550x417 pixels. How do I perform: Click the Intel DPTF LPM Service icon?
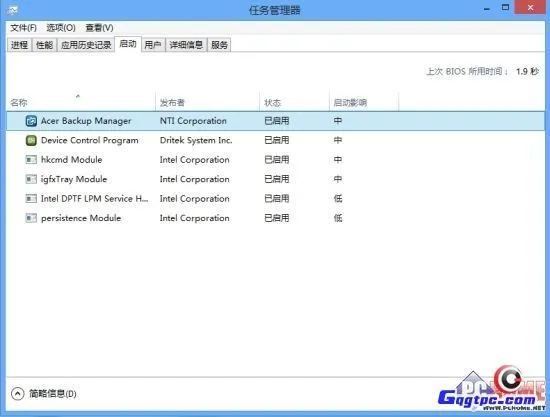click(x=31, y=199)
